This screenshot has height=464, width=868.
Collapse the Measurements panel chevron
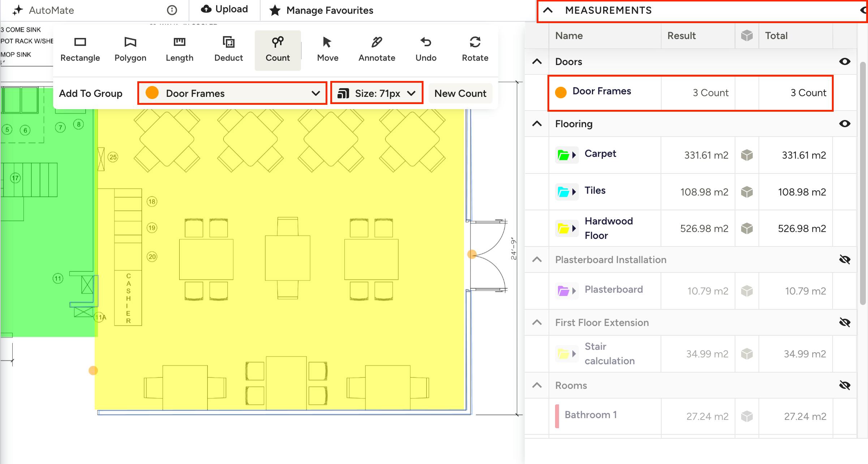click(x=548, y=10)
